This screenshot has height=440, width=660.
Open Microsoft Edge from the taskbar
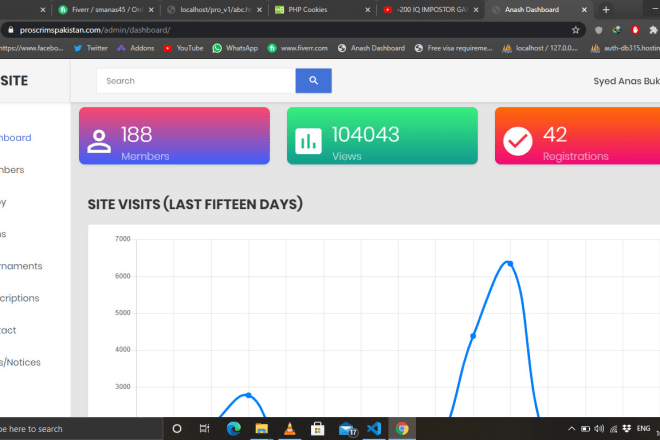pyautogui.click(x=234, y=429)
